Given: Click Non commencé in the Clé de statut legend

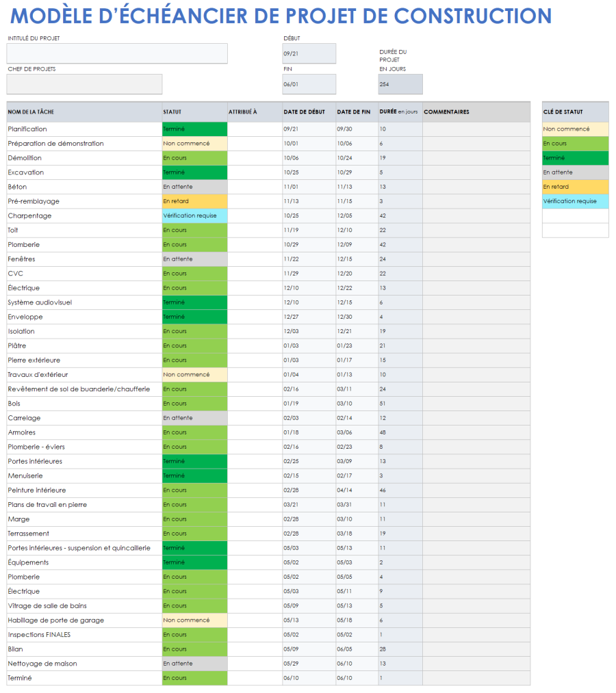Looking at the screenshot, I should (574, 129).
